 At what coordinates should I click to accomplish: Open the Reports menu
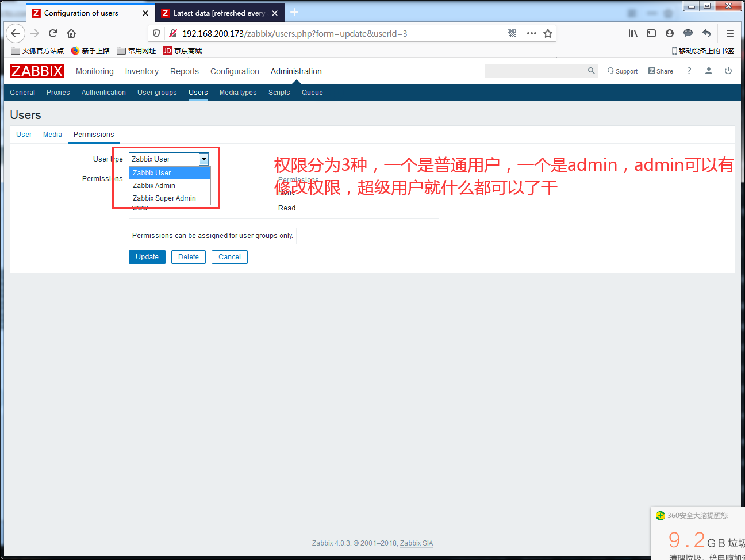click(185, 71)
